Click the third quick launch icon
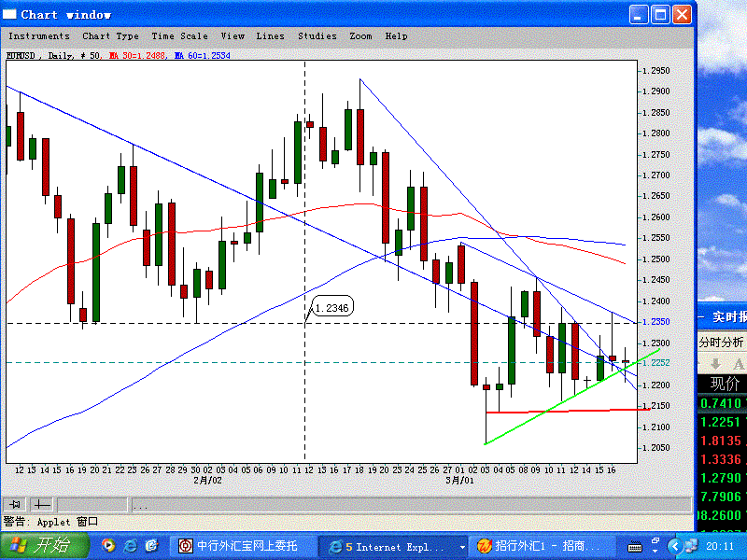This screenshot has height=560, width=747. point(151,546)
